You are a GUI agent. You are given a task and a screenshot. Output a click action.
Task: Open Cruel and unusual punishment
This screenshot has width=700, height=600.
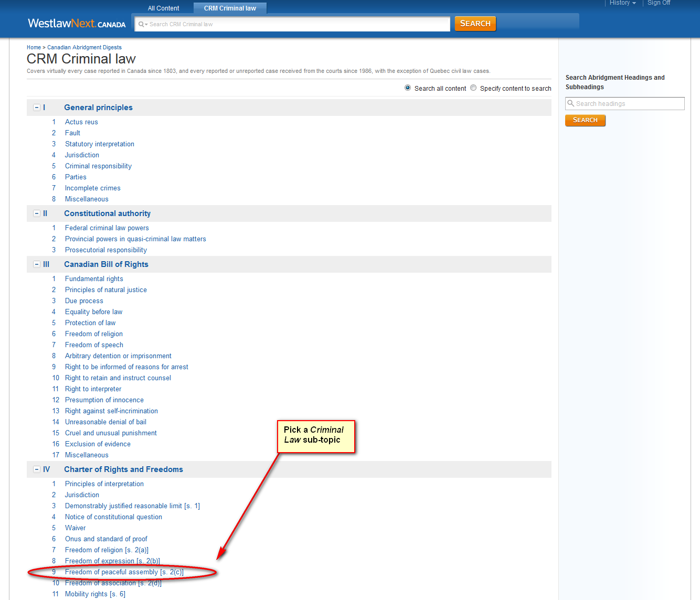(x=111, y=433)
